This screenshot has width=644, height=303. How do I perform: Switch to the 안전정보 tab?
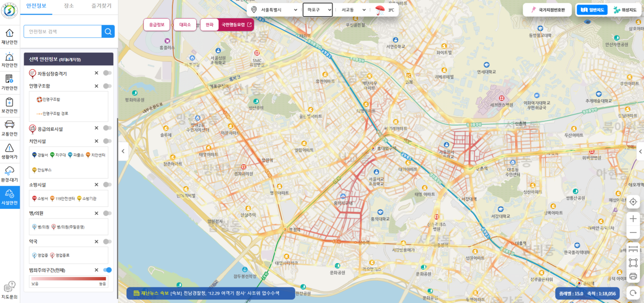36,7
